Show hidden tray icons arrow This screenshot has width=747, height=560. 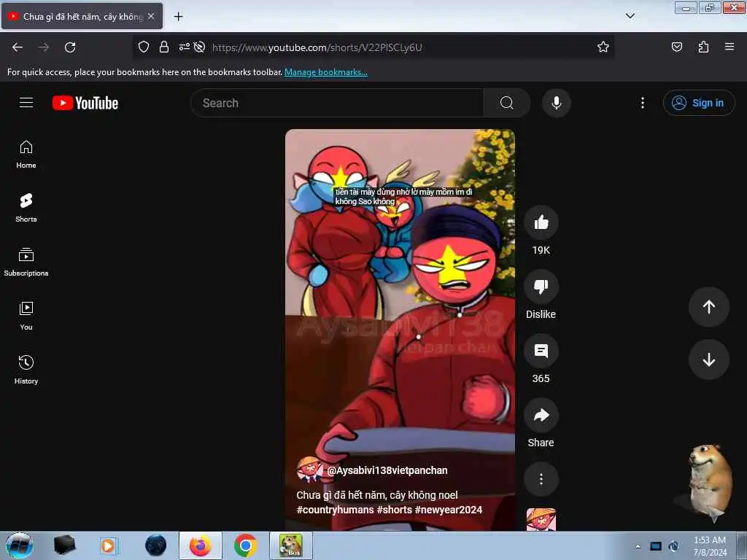(x=638, y=546)
